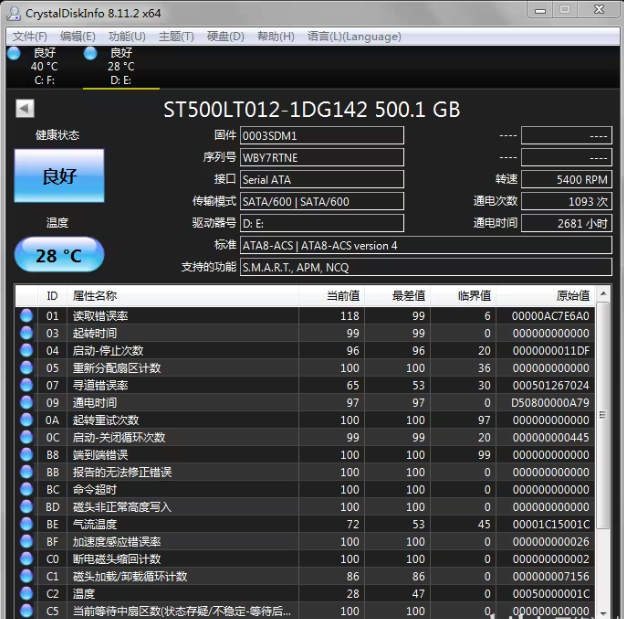Click status orb for attribute C1 磁头加载/卸载循环计数
The image size is (624, 619).
(26, 576)
